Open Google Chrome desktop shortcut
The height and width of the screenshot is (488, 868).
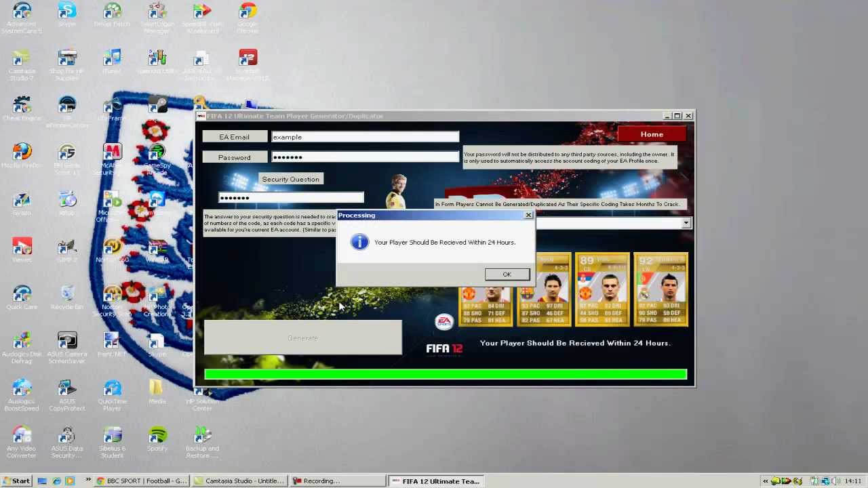pos(248,18)
